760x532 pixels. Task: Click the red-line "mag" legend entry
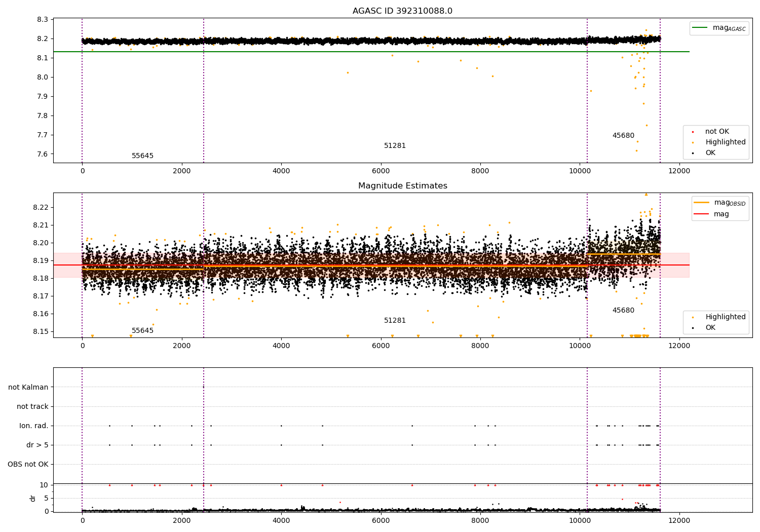(x=712, y=214)
